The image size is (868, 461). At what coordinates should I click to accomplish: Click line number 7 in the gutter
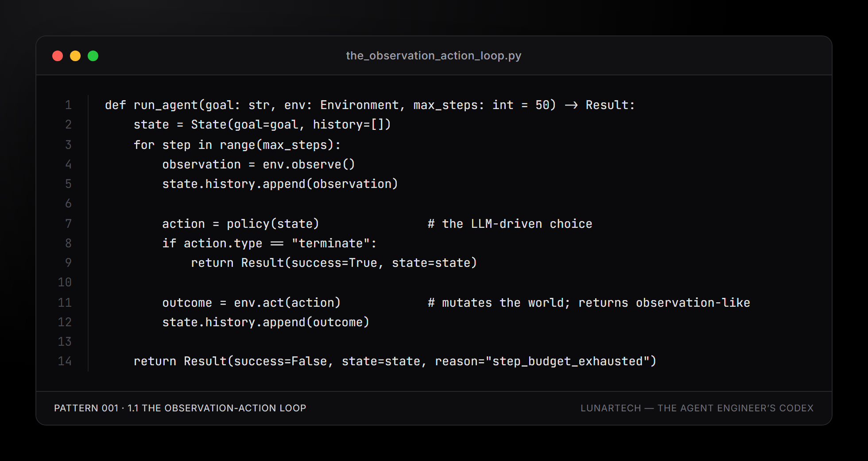point(68,224)
